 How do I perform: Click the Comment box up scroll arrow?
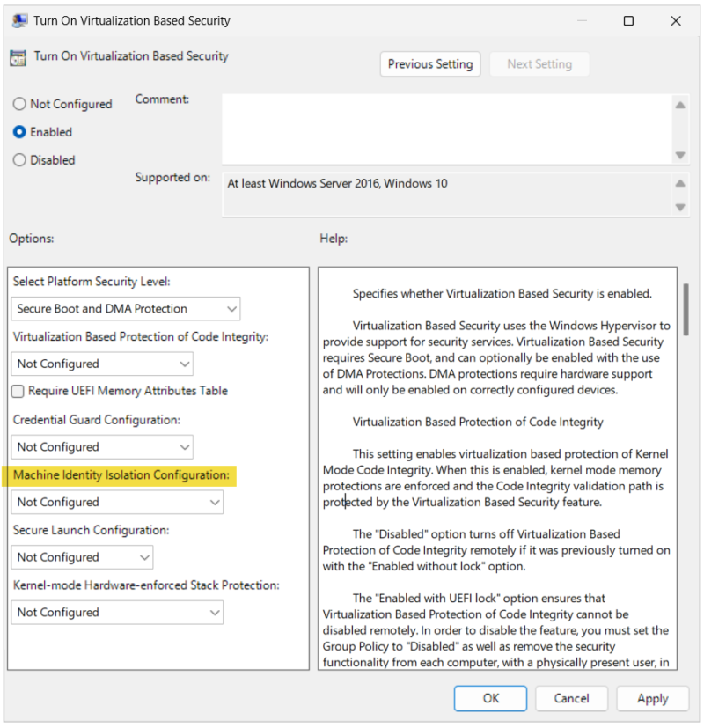[x=680, y=105]
